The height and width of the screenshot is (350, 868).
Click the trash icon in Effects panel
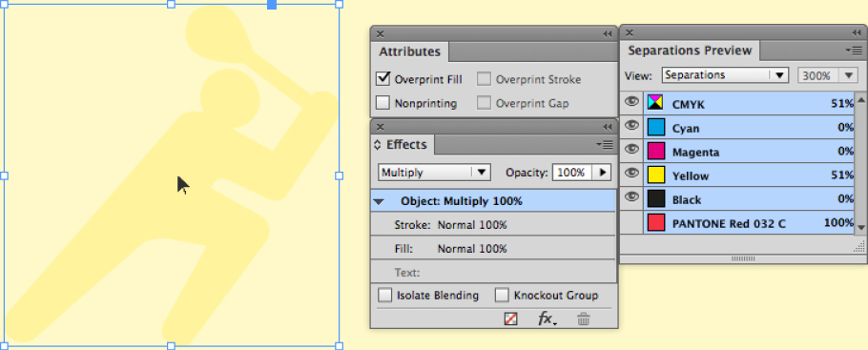(583, 319)
